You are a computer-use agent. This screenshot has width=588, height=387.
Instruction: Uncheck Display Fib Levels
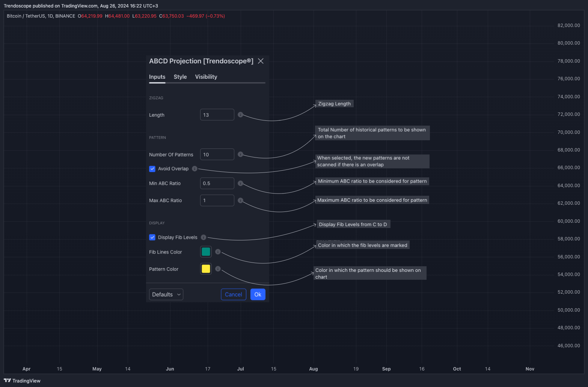point(152,237)
